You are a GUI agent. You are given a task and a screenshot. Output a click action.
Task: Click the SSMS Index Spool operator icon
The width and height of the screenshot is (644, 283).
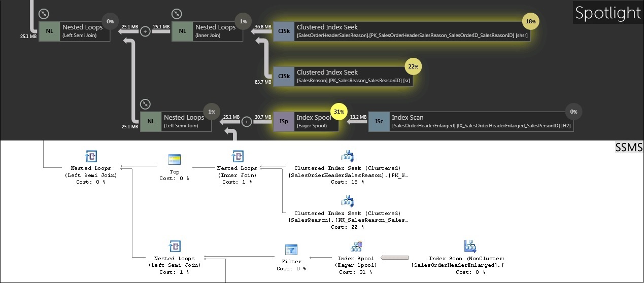click(x=355, y=247)
